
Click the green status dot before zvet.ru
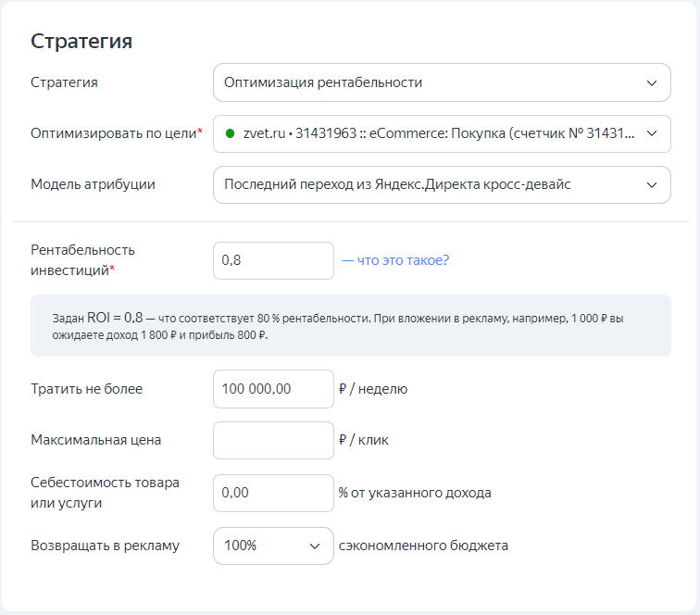tap(231, 133)
